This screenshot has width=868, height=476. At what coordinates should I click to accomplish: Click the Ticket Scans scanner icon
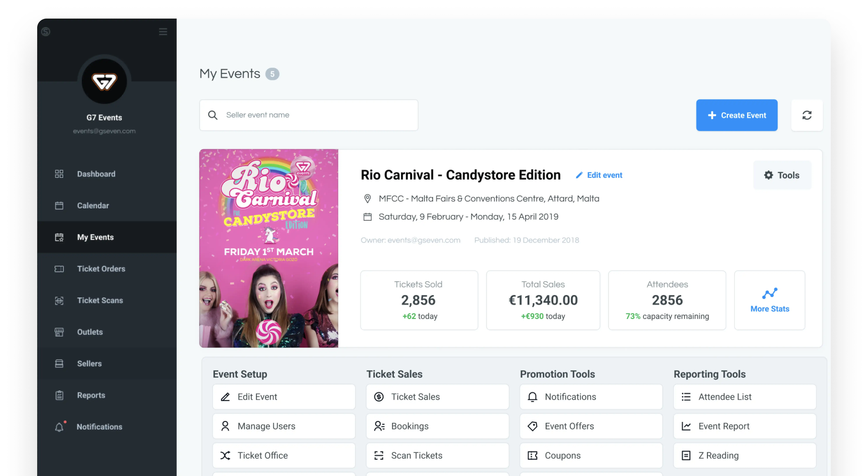(x=59, y=301)
